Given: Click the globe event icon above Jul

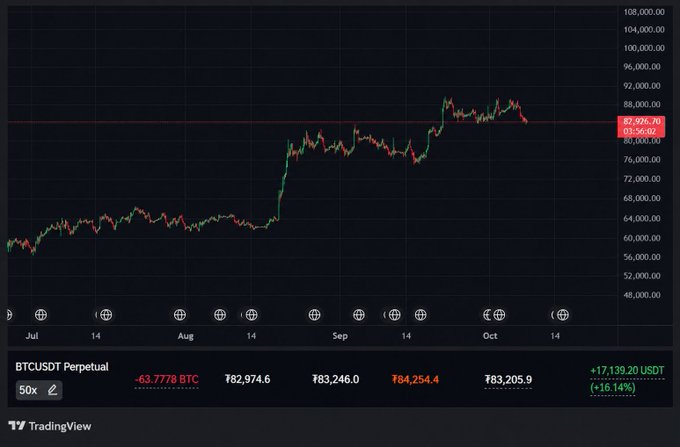Looking at the screenshot, I should [x=41, y=315].
